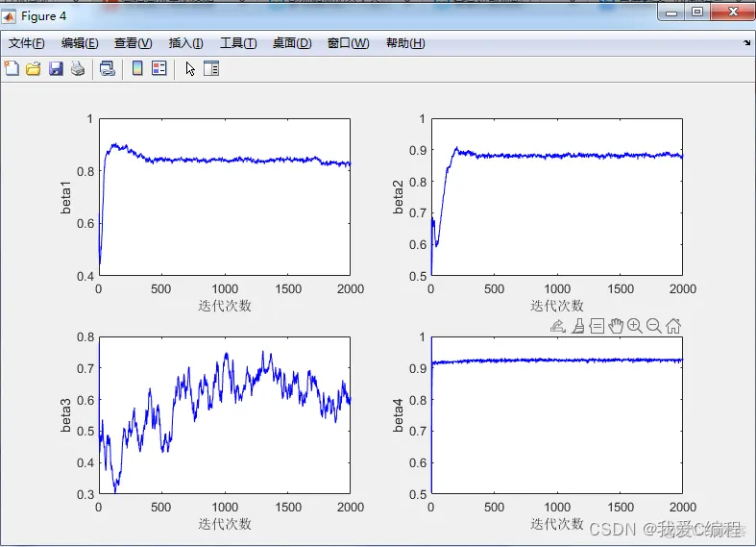
Task: Click the Link Plot toolbar icon
Action: (x=107, y=68)
